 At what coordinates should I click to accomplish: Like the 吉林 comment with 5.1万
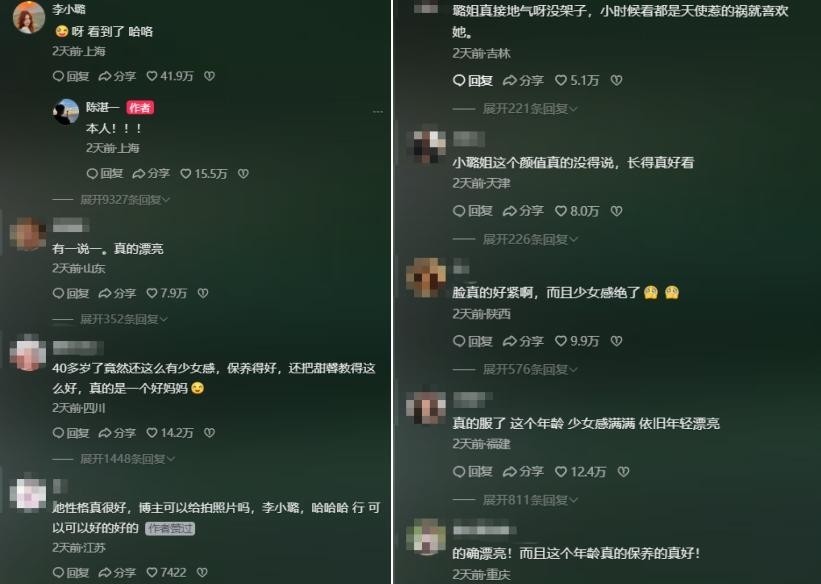576,81
